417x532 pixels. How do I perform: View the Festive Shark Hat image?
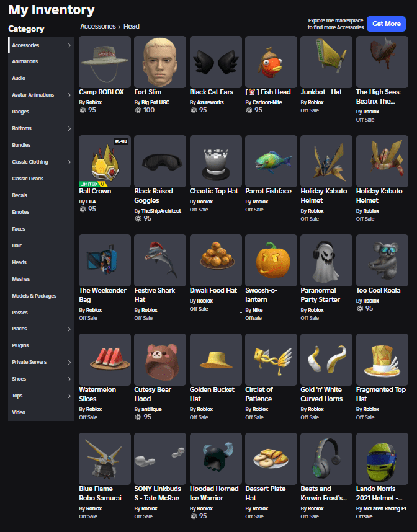click(160, 260)
